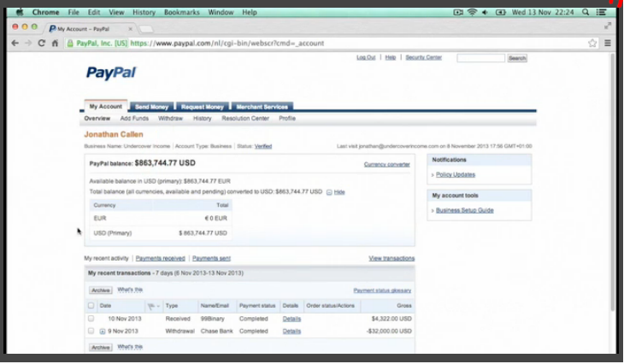
Task: Click the Verified status link
Action: tap(263, 146)
